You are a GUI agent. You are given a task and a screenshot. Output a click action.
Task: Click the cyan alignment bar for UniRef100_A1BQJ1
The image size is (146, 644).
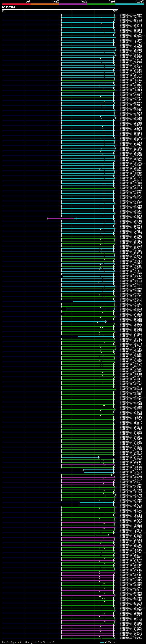tap(96, 337)
